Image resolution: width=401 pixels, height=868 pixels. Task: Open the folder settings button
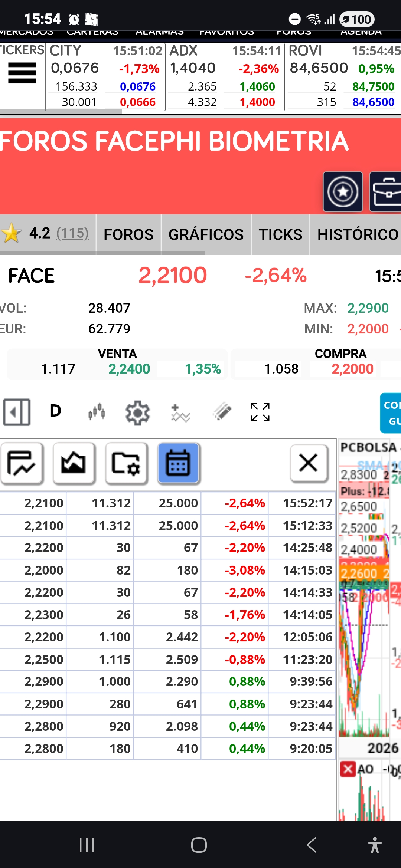pos(126,463)
